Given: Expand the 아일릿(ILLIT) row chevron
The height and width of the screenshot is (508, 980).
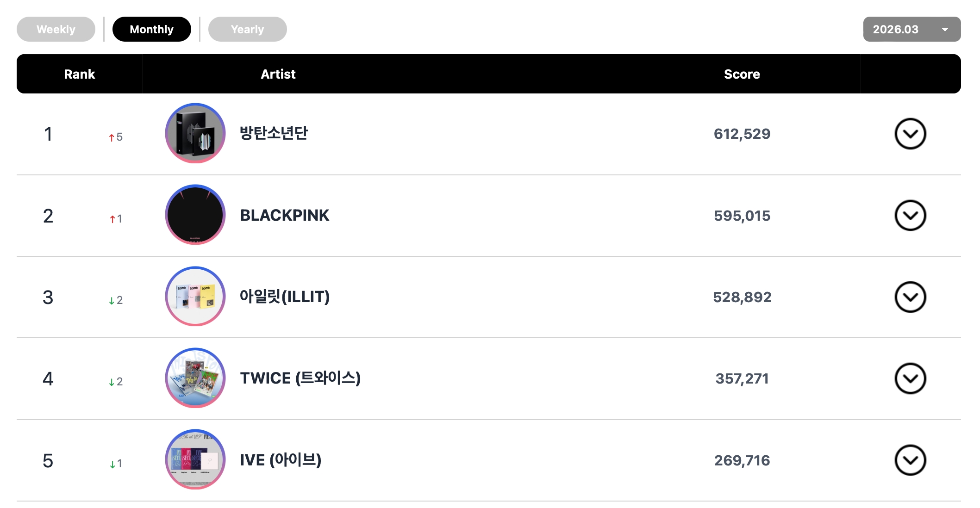Looking at the screenshot, I should 910,297.
